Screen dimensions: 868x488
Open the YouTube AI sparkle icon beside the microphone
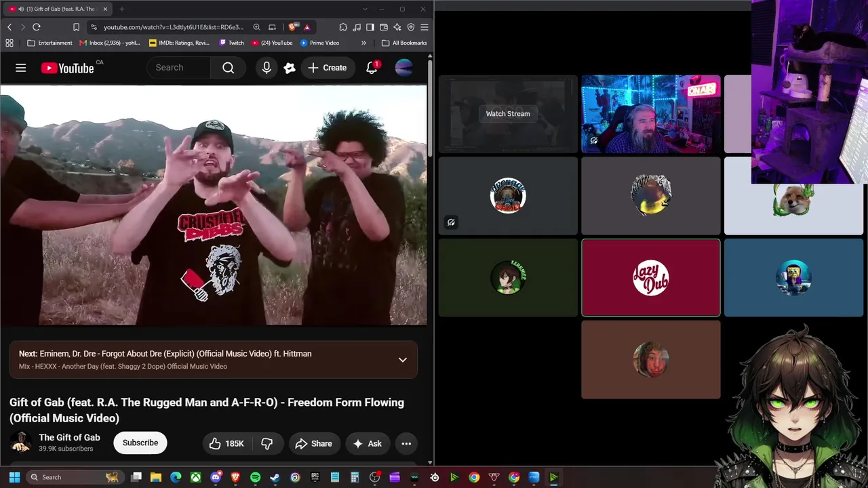coord(290,68)
